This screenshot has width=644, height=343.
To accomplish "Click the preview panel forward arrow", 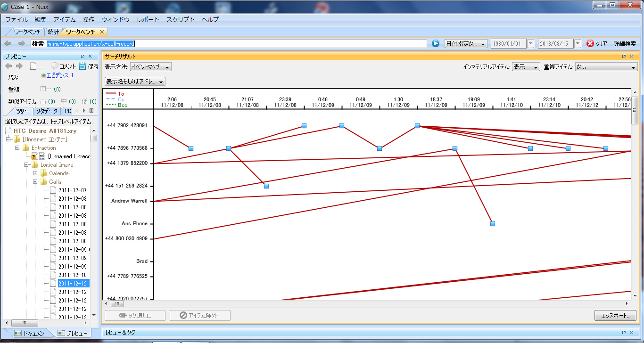I will click(x=19, y=66).
